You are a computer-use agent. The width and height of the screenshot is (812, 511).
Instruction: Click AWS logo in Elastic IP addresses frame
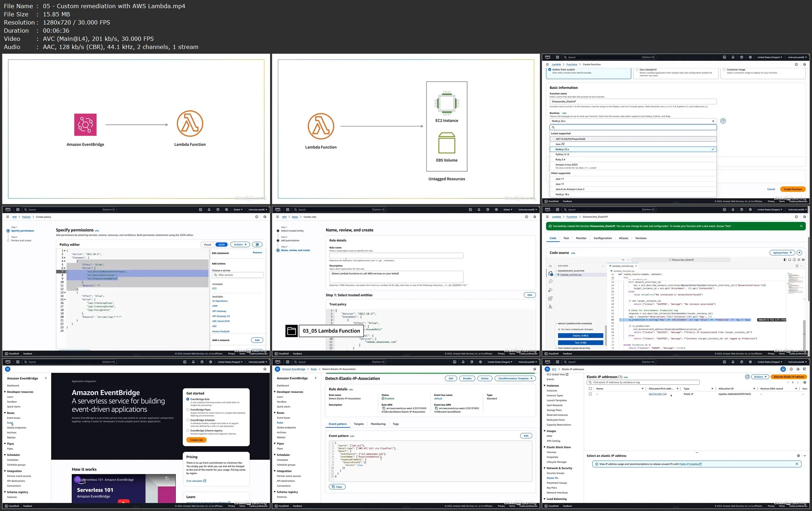click(547, 362)
